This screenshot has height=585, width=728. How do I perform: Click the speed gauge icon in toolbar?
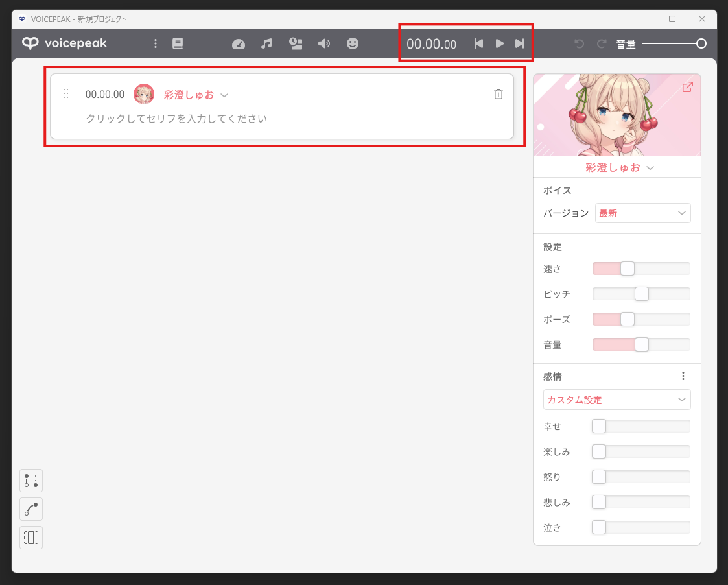click(238, 43)
